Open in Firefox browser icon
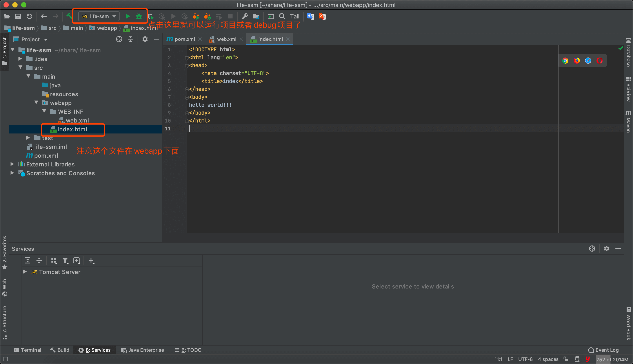Viewport: 633px width, 364px height. tap(577, 61)
